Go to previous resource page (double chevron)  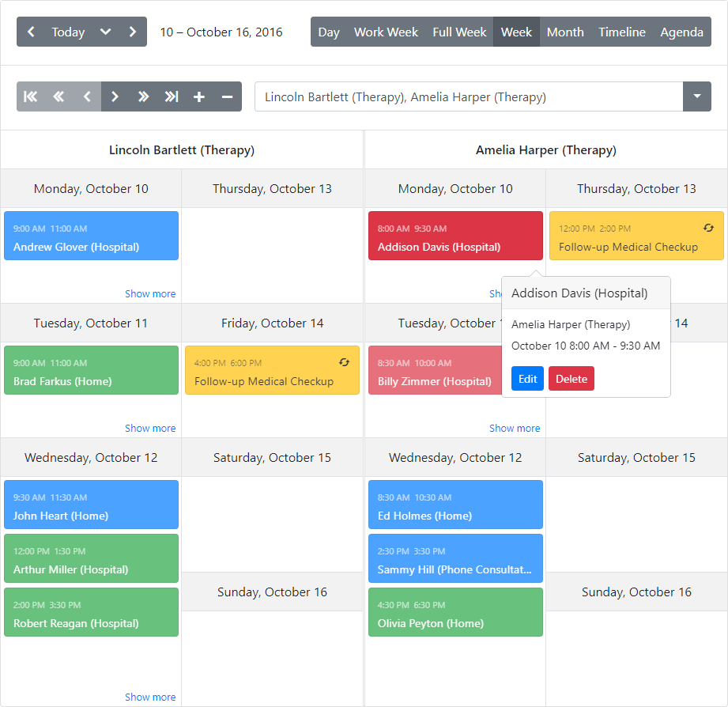(58, 97)
